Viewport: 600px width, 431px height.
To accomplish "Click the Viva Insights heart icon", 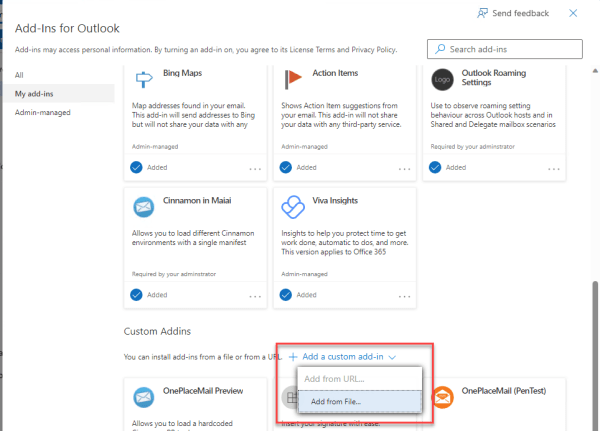I will click(294, 206).
